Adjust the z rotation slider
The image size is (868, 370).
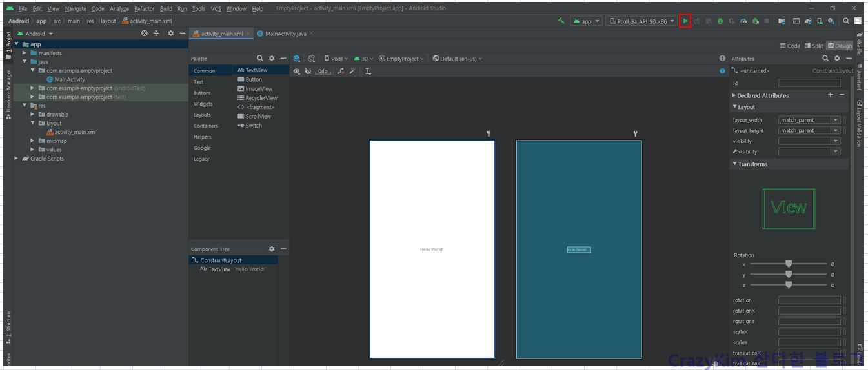point(788,285)
